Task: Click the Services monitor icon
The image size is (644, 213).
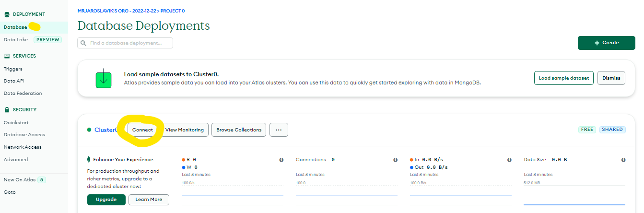Action: [x=7, y=56]
